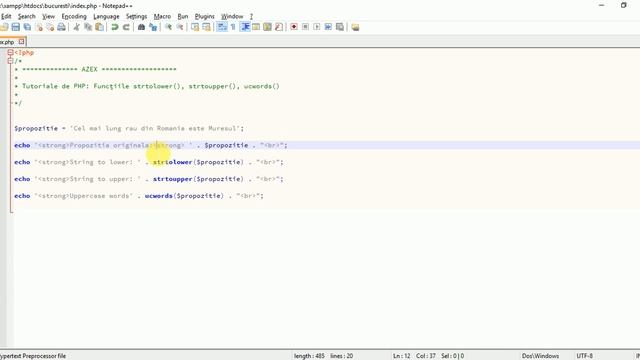Open the View menu
640x360 pixels.
tap(48, 16)
